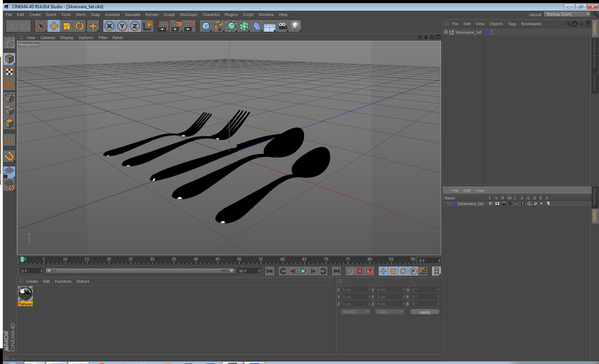Viewport: 599px width, 364px height.
Task: Activate the Scale tool in top toolbar
Action: [67, 26]
